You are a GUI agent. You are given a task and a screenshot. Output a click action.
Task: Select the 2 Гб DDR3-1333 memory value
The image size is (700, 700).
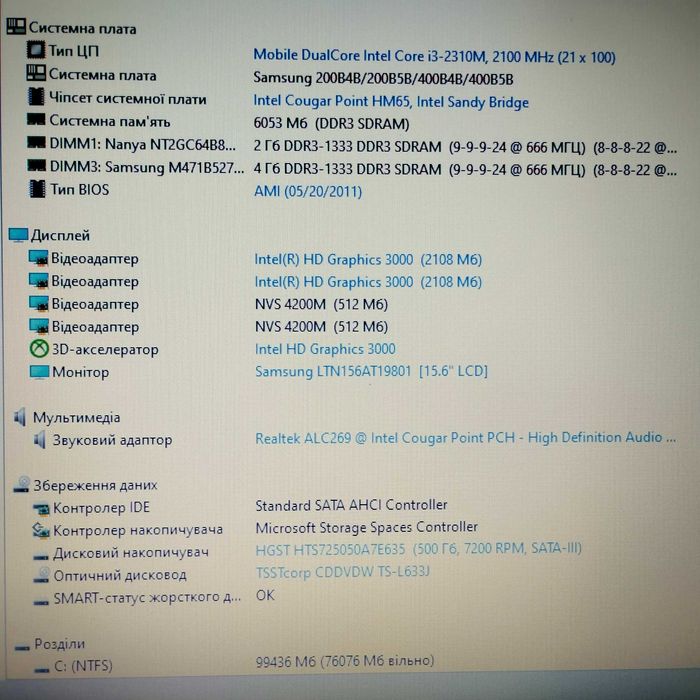(465, 147)
